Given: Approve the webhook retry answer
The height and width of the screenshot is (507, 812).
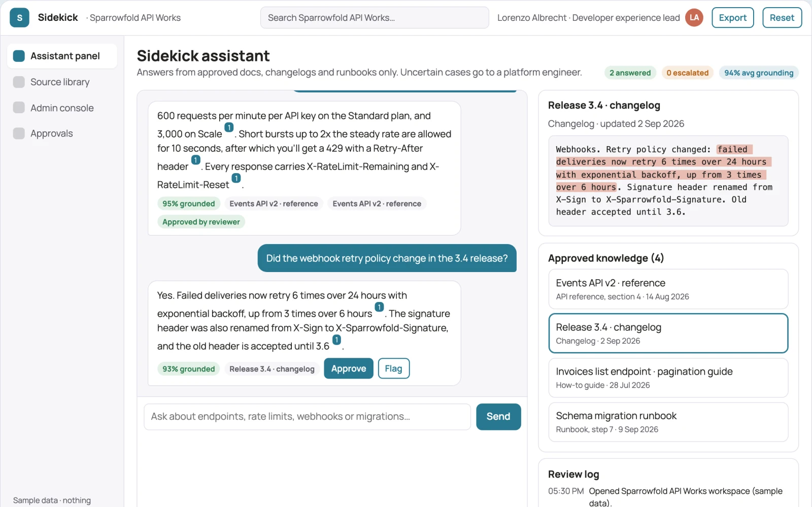Looking at the screenshot, I should point(349,368).
